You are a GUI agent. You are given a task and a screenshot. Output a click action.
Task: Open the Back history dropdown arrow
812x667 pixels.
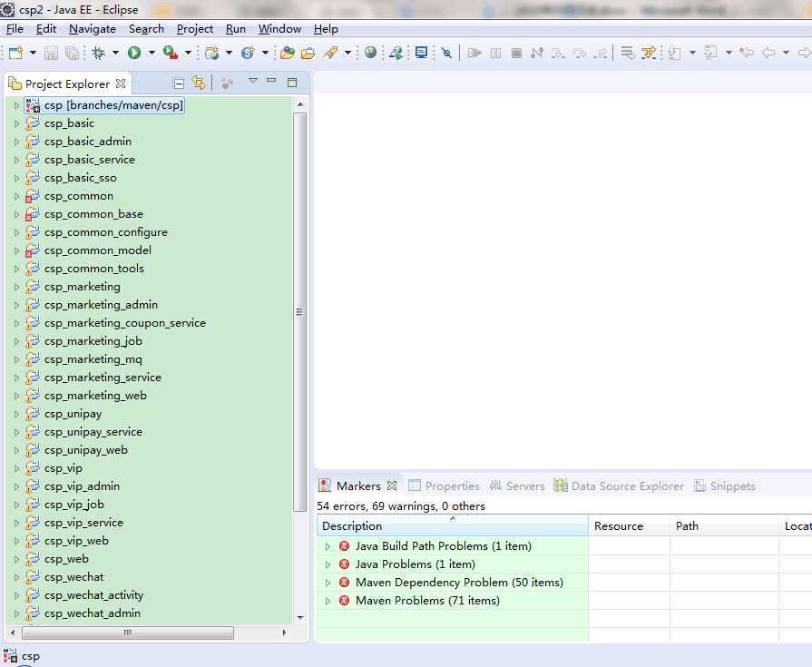[786, 53]
